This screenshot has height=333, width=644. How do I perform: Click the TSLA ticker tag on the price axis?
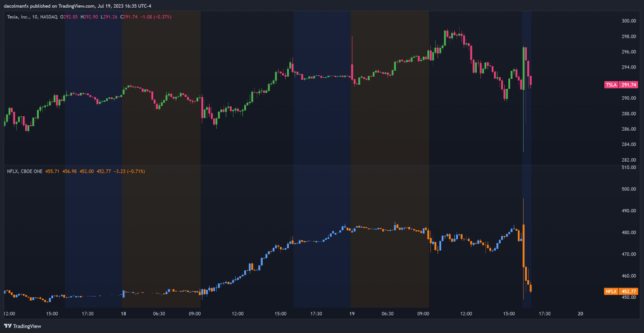611,85
